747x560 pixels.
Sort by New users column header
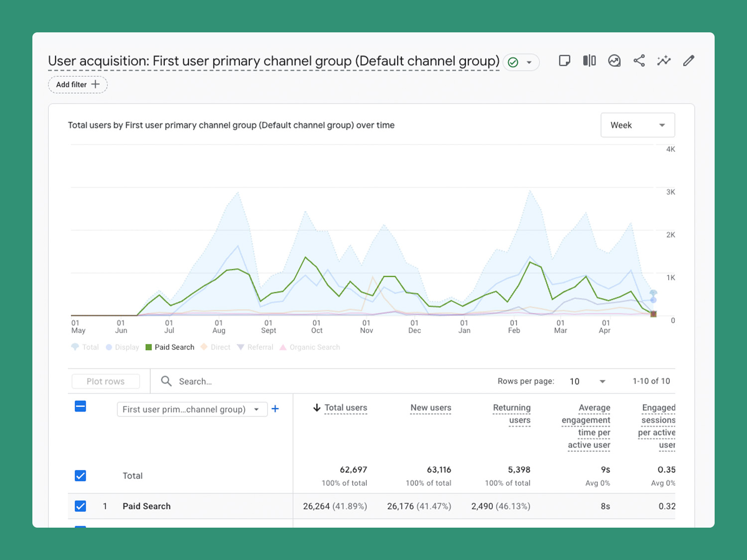coord(431,408)
